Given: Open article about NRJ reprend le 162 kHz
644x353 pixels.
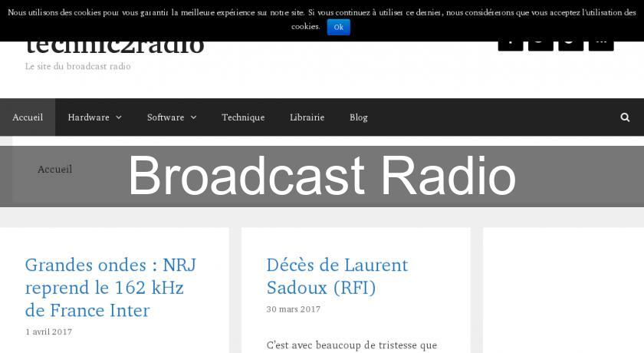Looking at the screenshot, I should [110, 287].
